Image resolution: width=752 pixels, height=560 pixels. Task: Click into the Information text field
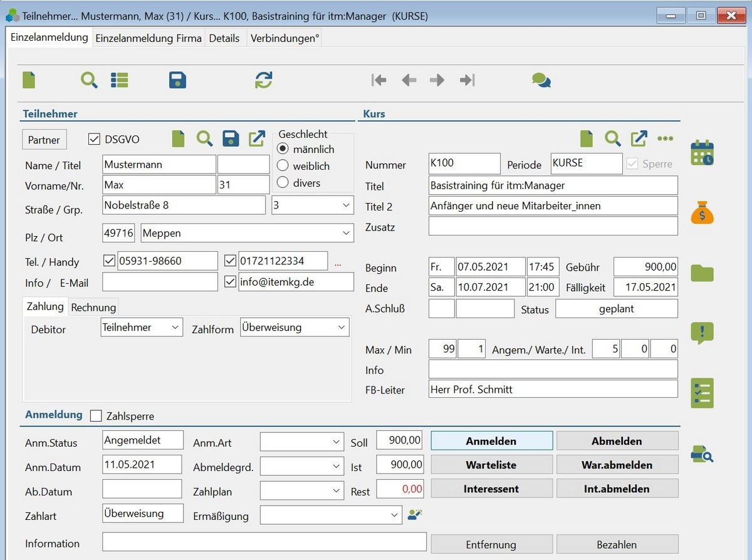(264, 542)
